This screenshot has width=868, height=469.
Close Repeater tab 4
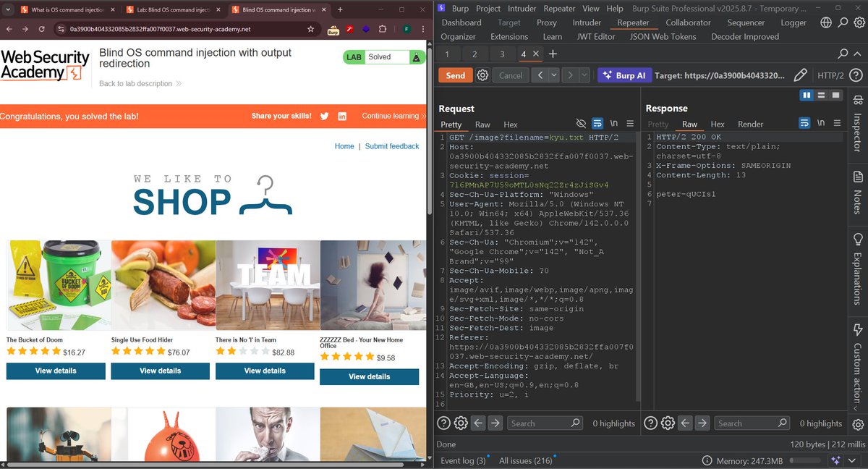(535, 54)
